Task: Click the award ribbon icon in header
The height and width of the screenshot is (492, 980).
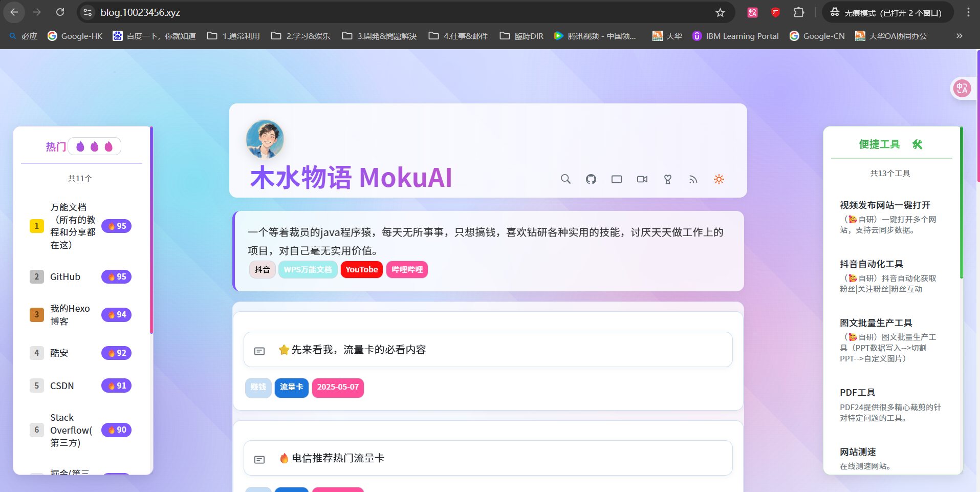Action: (668, 179)
